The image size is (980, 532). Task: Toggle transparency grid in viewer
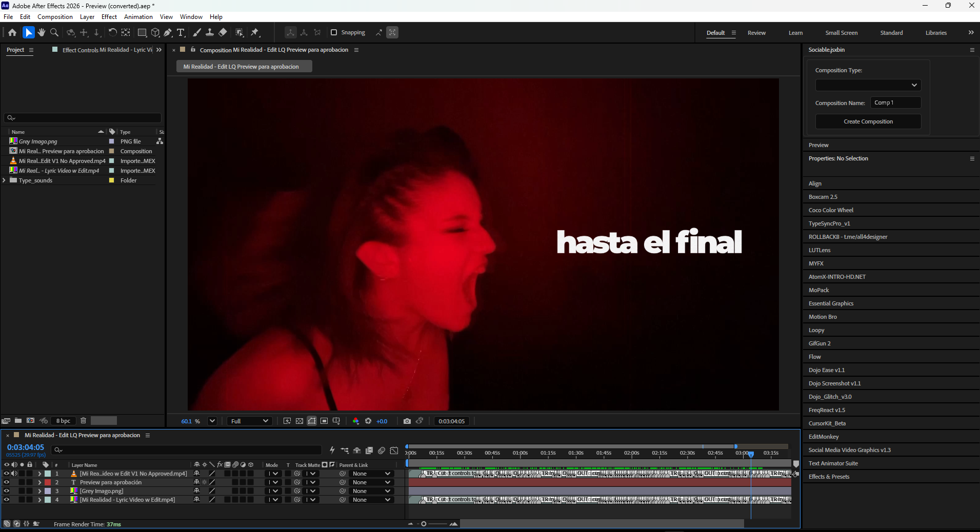(x=299, y=421)
